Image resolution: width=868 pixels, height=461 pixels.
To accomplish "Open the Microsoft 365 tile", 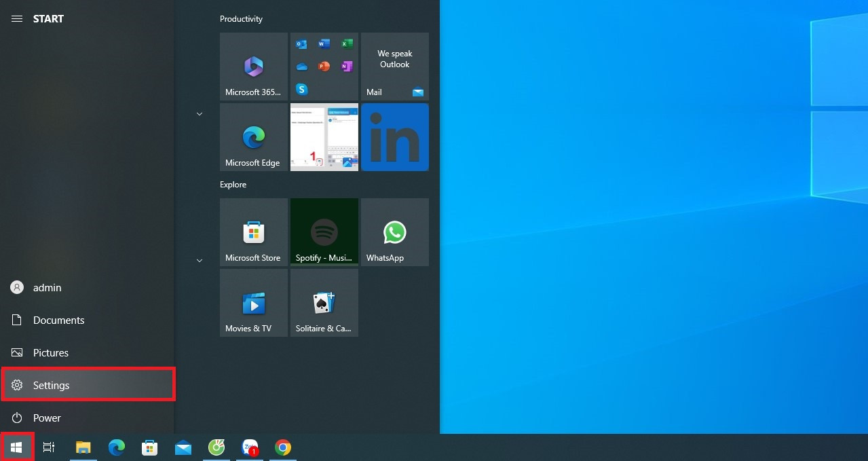I will pyautogui.click(x=254, y=67).
